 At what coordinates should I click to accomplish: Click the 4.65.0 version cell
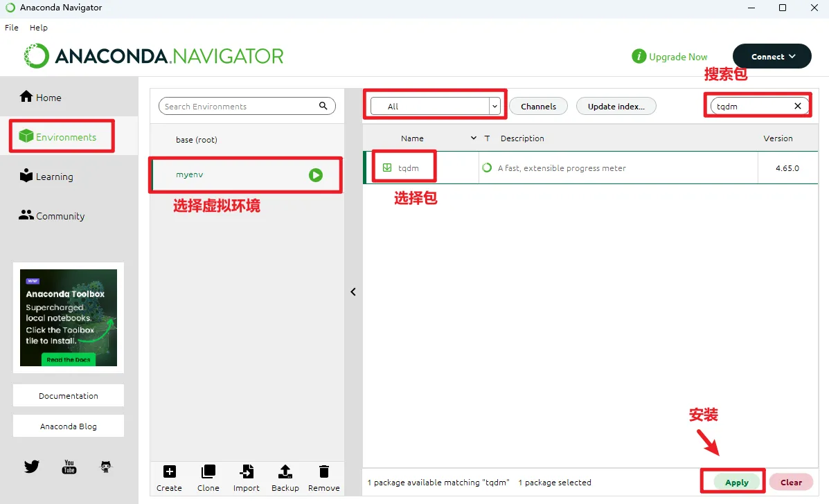coord(787,168)
